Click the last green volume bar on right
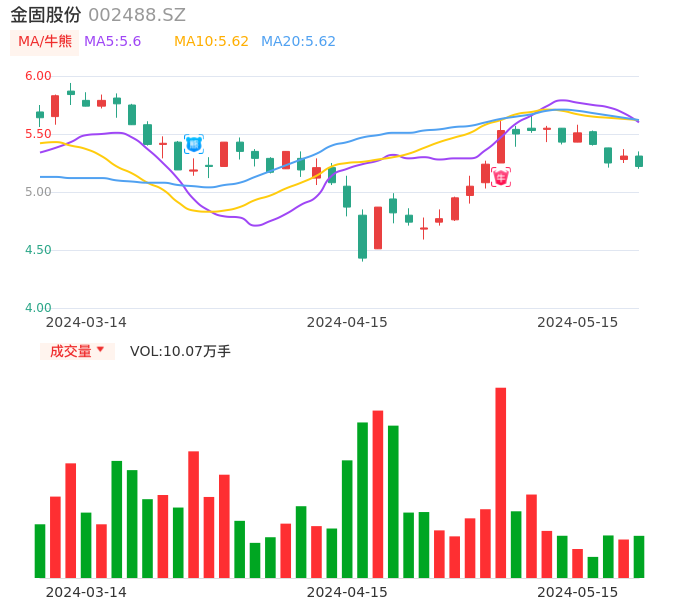Viewport: 686px width, 606px height. coord(639,556)
